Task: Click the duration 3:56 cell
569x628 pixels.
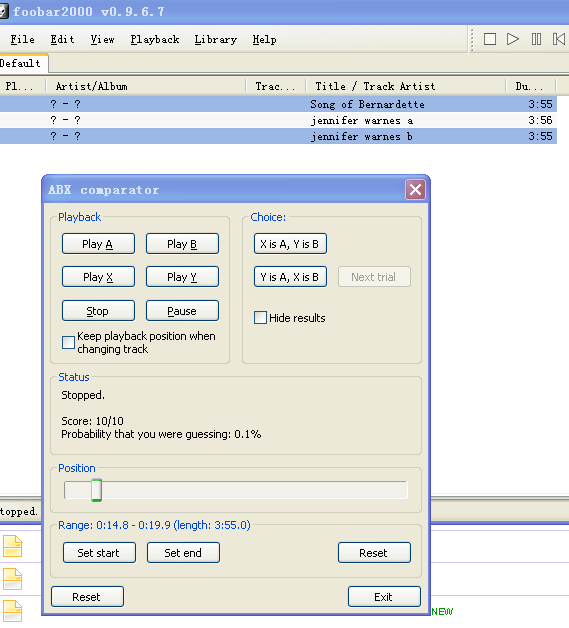Action: 540,120
